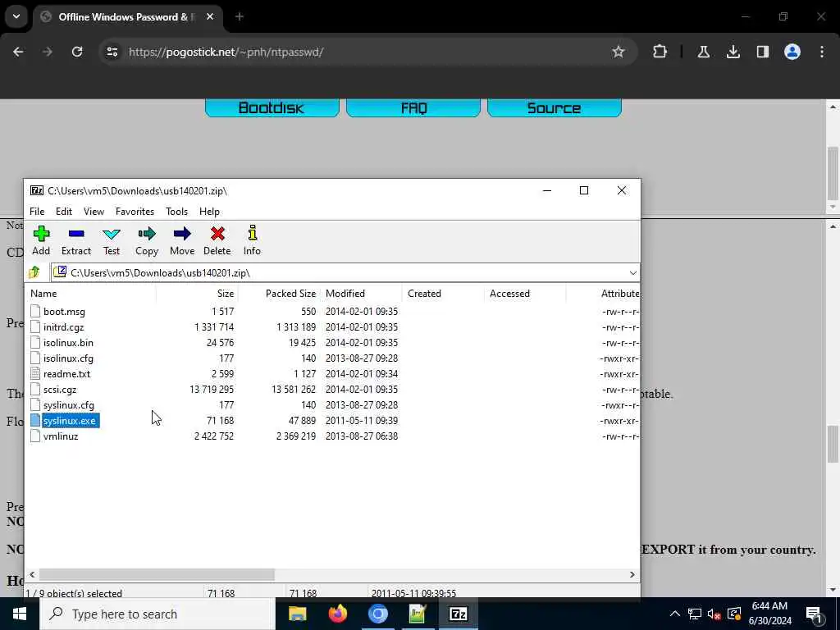Screen dimensions: 840x630
Task: Open Chrome Labs flask icon
Action: (703, 52)
